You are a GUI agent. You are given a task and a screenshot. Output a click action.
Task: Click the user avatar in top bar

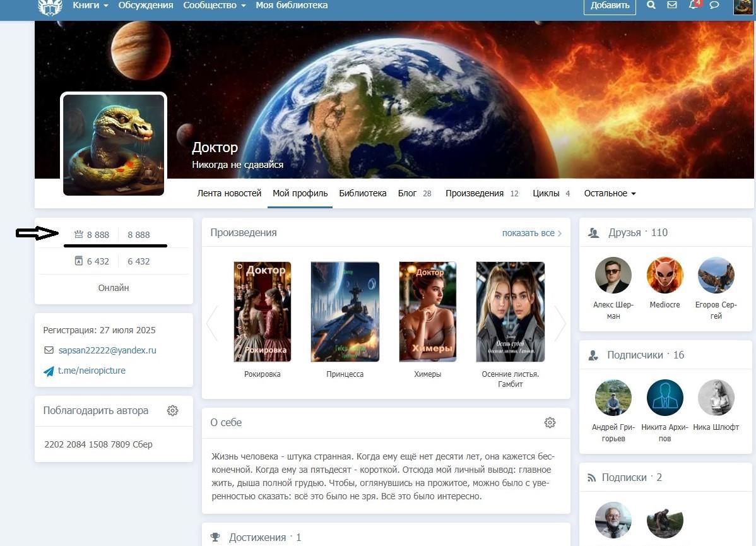(x=743, y=7)
